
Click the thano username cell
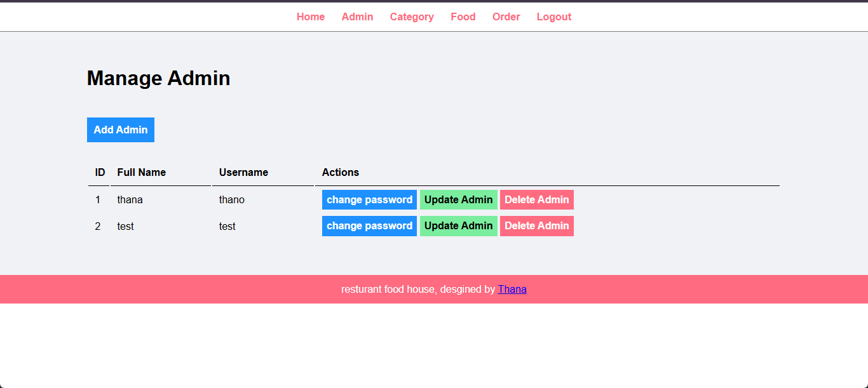[231, 200]
